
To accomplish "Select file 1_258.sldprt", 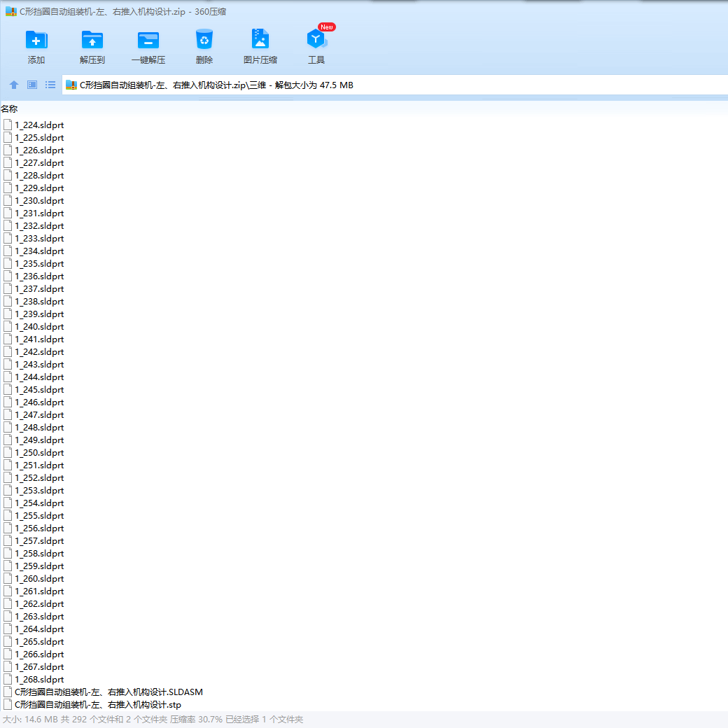I will tap(39, 554).
